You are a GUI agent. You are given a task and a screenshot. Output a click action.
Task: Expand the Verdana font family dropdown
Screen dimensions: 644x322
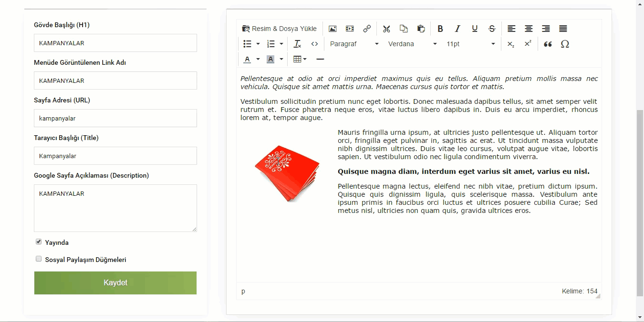click(x=412, y=44)
